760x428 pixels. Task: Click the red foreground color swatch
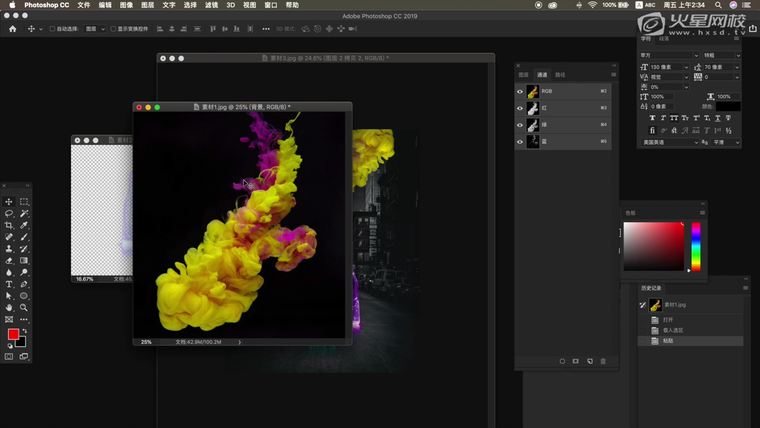pos(13,334)
